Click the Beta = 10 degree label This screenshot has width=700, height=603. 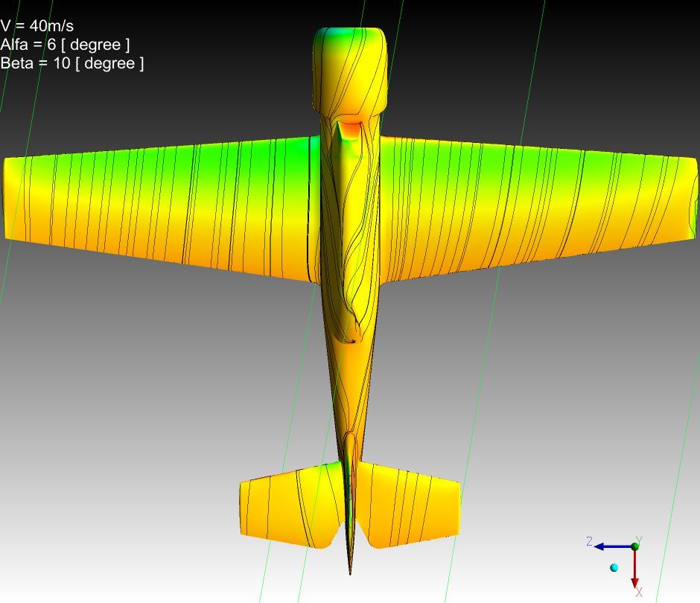coord(72,63)
